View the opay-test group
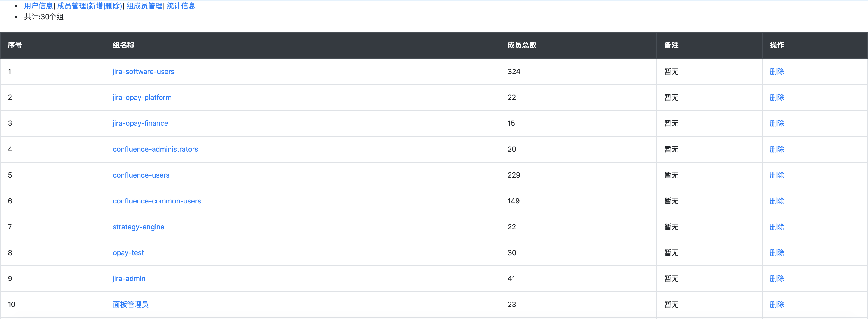868x319 pixels. pos(128,253)
